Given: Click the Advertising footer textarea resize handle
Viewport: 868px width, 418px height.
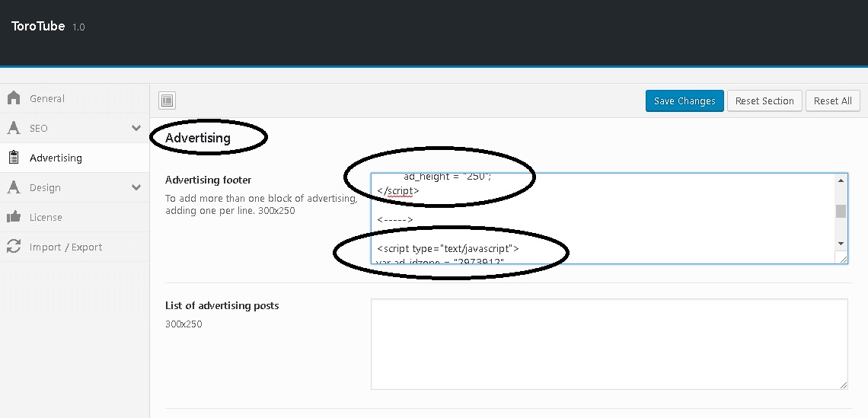Looking at the screenshot, I should tap(843, 259).
